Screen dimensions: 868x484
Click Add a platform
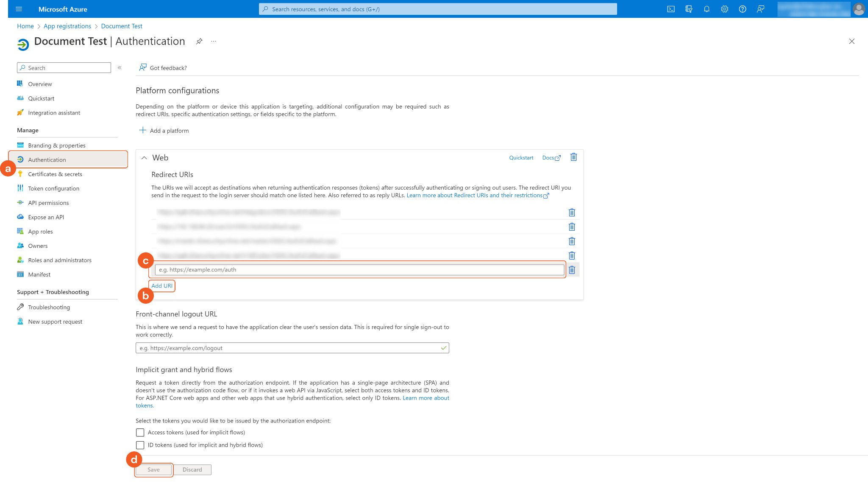click(x=164, y=131)
